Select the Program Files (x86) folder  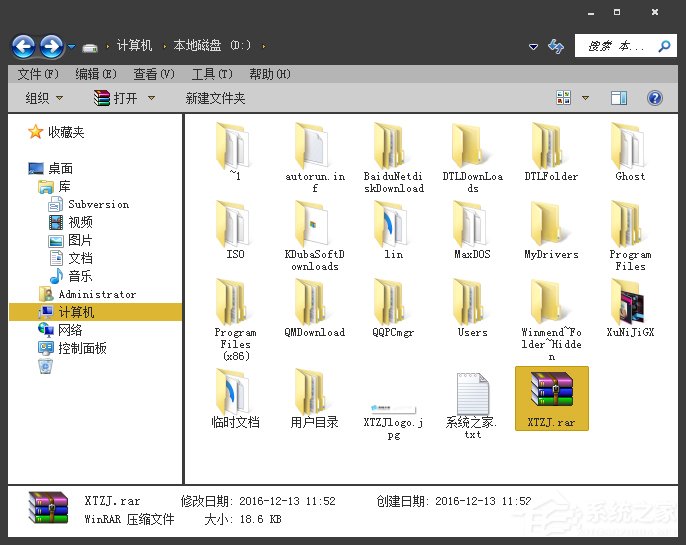pos(235,319)
